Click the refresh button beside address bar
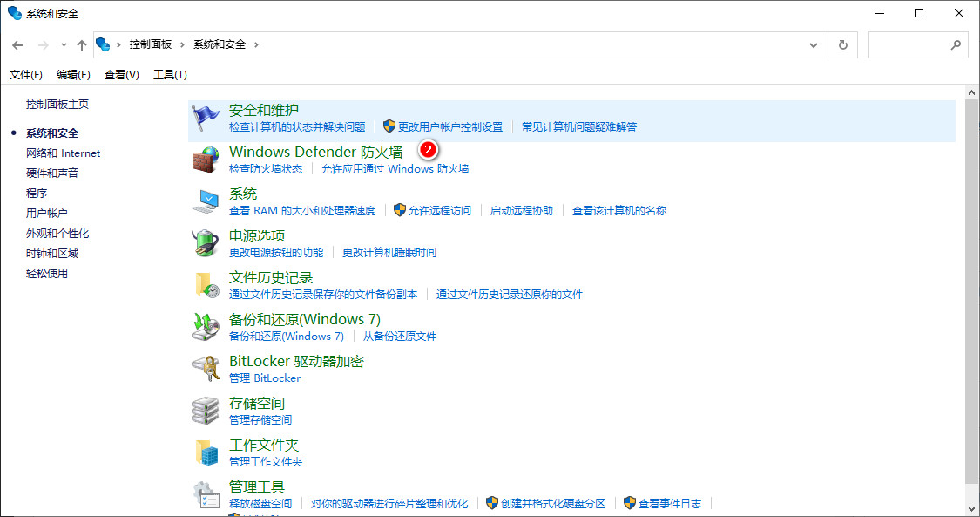The width and height of the screenshot is (980, 517). (x=842, y=44)
